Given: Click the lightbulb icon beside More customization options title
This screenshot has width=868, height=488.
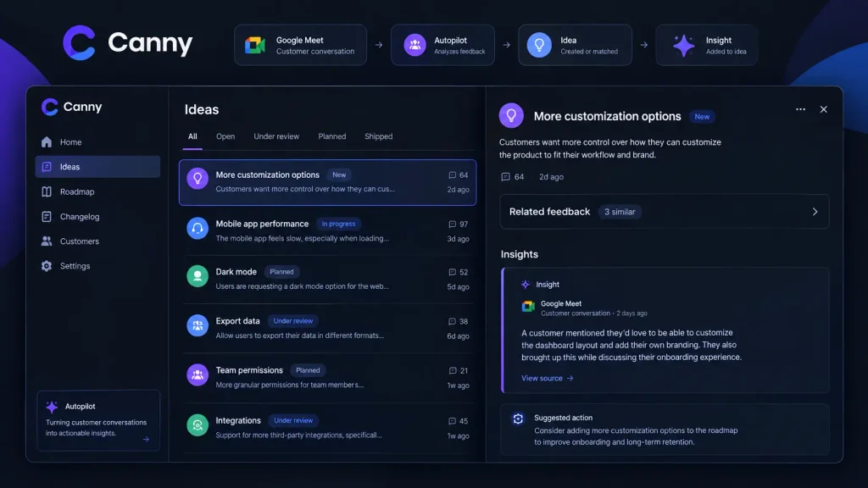Looking at the screenshot, I should (511, 115).
